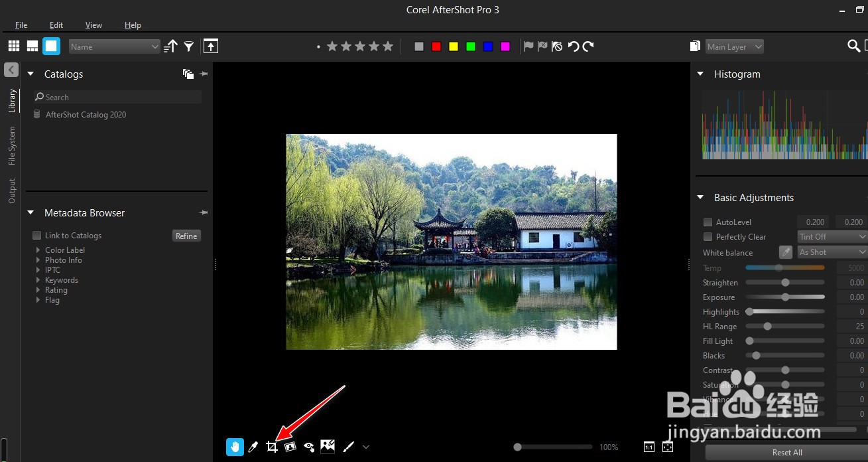Screen dimensions: 868x462
Task: Activate the eyedropper color sampler tool
Action: [x=253, y=447]
